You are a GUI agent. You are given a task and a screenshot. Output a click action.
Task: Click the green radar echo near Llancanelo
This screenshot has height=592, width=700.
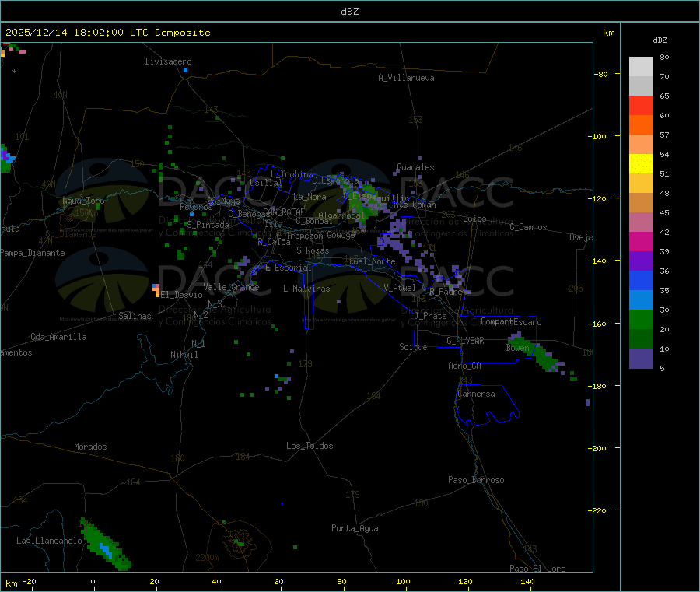pos(105,546)
